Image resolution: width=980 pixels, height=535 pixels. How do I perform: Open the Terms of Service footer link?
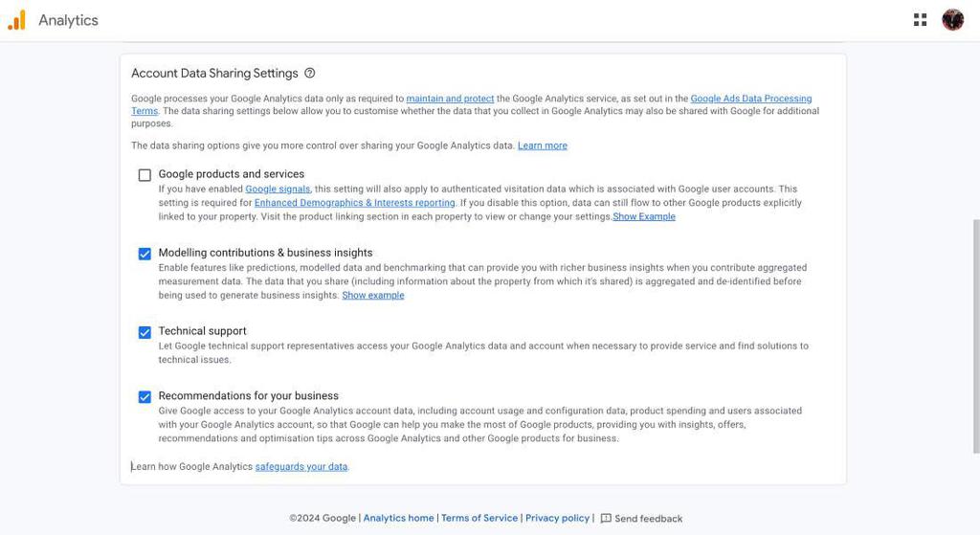(x=479, y=519)
